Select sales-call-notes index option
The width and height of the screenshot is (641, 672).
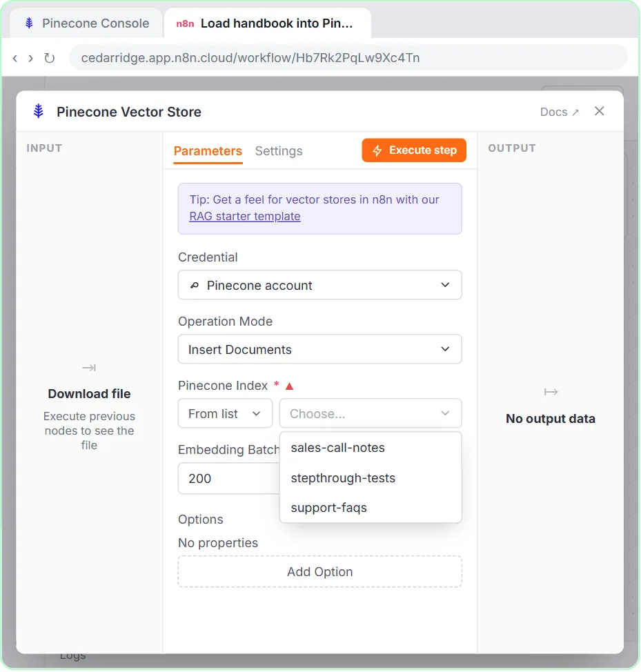pyautogui.click(x=371, y=448)
